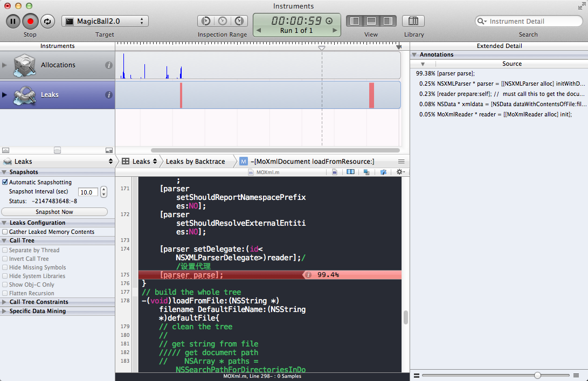Click the track scale slider thumb
The image size is (588, 381).
(x=57, y=150)
